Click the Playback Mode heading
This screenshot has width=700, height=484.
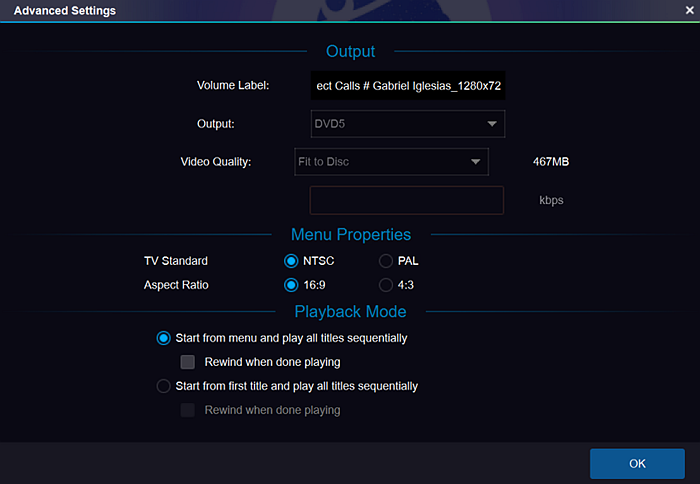point(350,312)
